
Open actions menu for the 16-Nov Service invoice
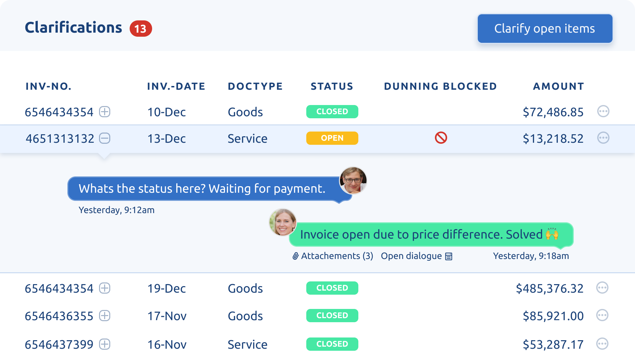[603, 344]
